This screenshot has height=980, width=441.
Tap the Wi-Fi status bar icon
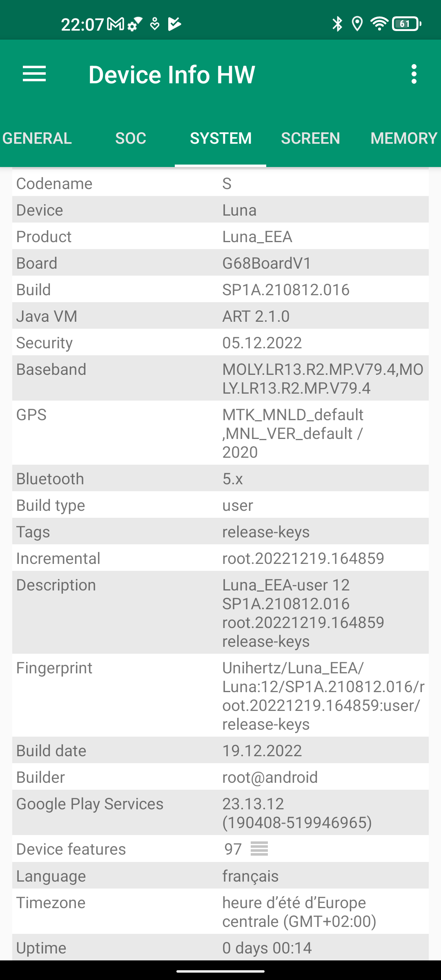(x=379, y=24)
